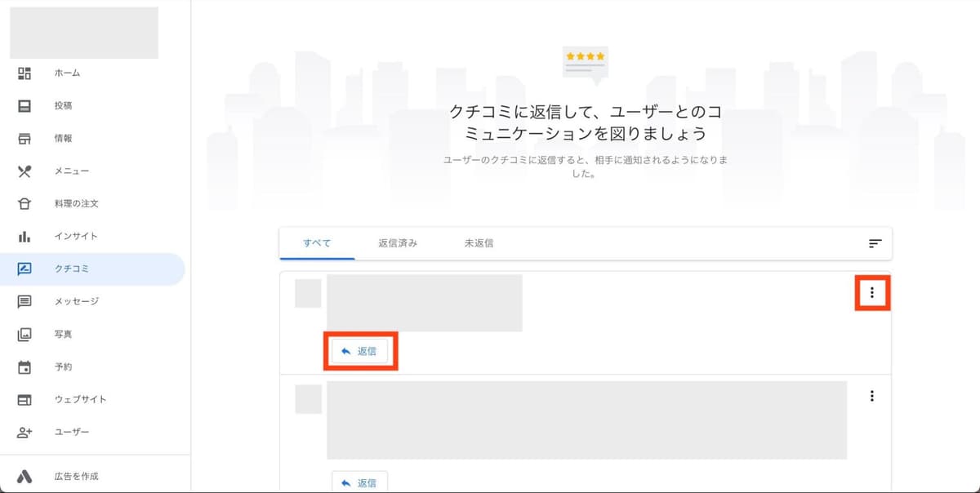The height and width of the screenshot is (493, 980).
Task: Open ウェブサイト (Website) in sidebar
Action: 80,399
